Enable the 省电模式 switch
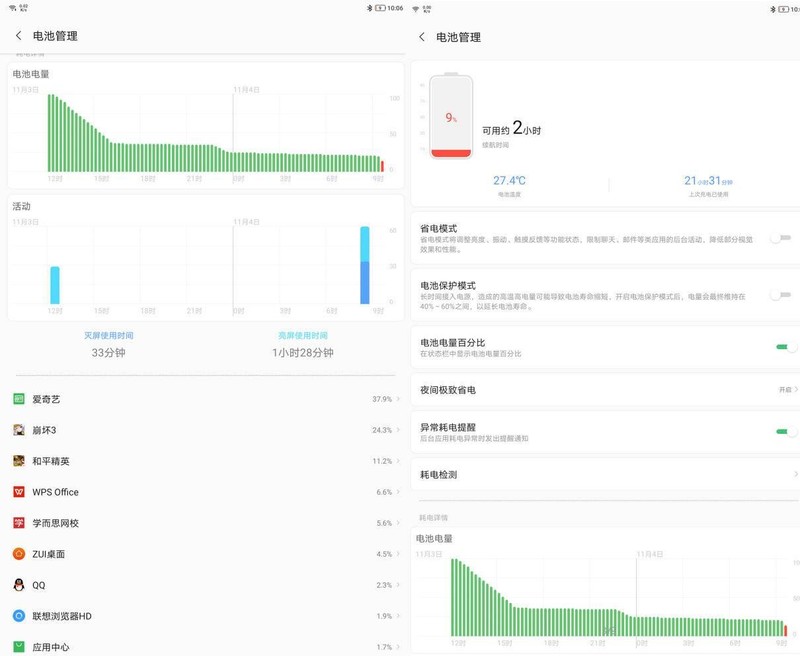 [x=780, y=238]
